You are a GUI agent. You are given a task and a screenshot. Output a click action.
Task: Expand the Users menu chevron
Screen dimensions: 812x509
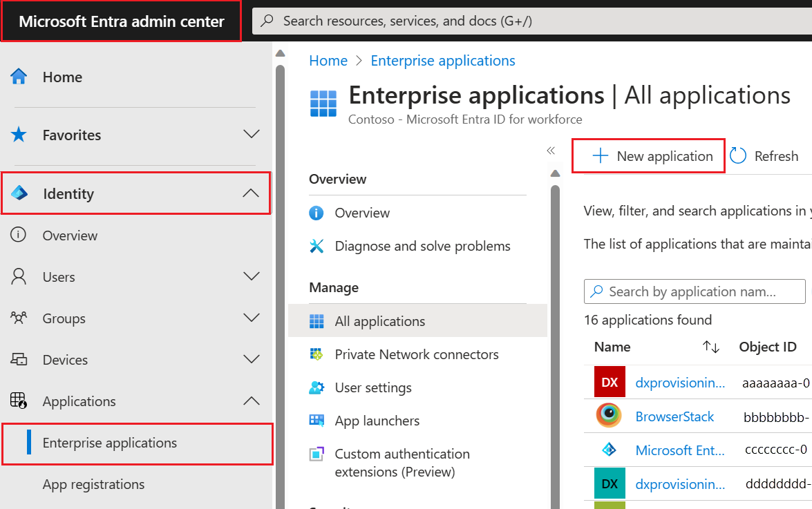(251, 276)
